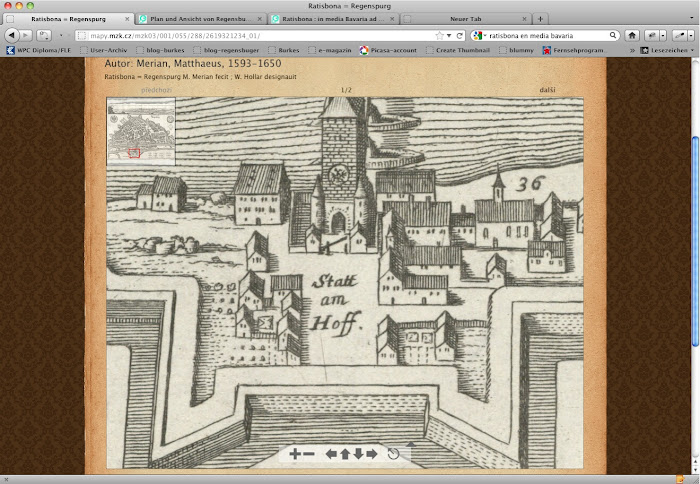The image size is (700, 484).
Task: Open the e-magazin bookmark
Action: point(330,50)
